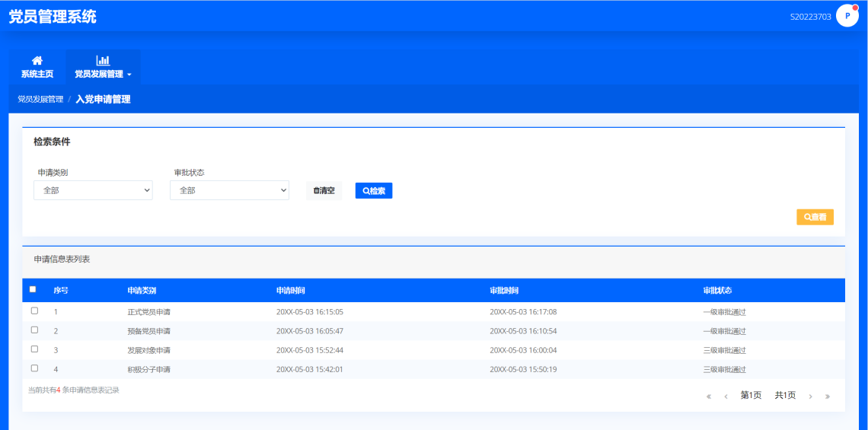Click 入党申请管理 breadcrumb
Screen dimensions: 868x430
[x=103, y=100]
